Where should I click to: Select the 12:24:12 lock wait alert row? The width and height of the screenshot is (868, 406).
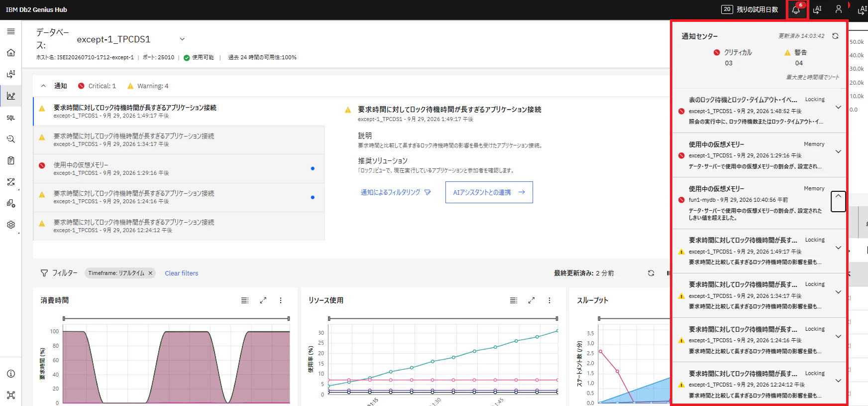(x=179, y=226)
